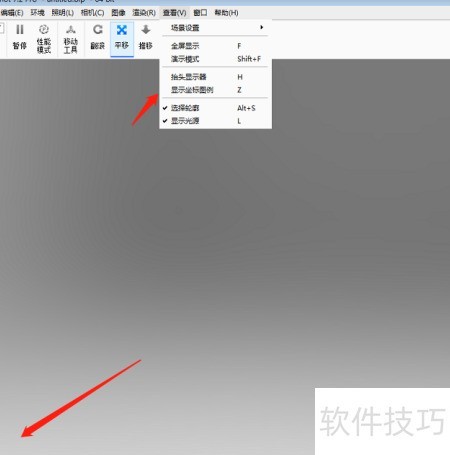Enable 性能模式 performance mode icon
The image size is (450, 455).
coord(44,39)
